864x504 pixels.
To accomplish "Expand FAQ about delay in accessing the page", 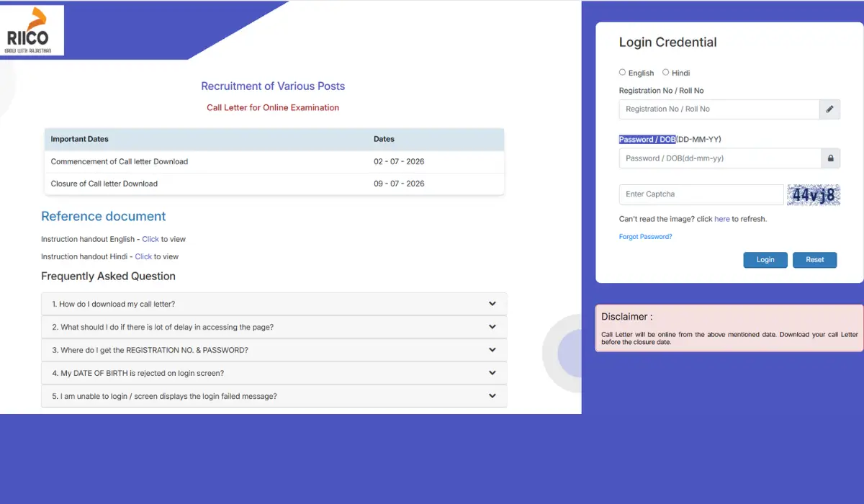I will [274, 327].
